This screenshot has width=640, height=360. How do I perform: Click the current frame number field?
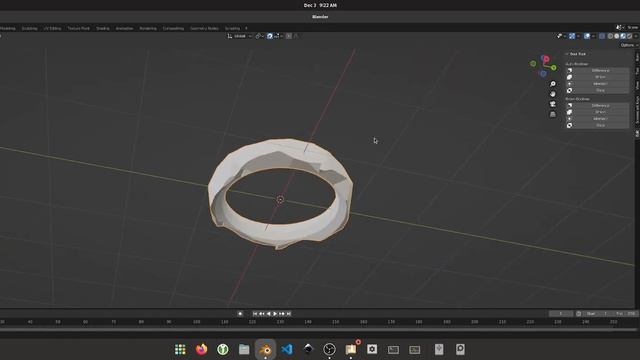(x=561, y=313)
